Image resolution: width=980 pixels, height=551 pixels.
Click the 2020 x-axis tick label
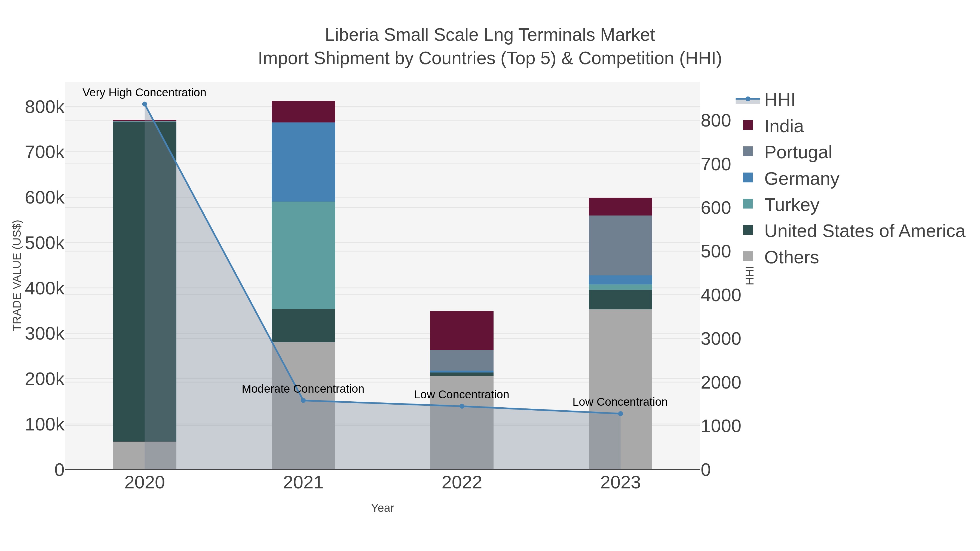(x=145, y=483)
